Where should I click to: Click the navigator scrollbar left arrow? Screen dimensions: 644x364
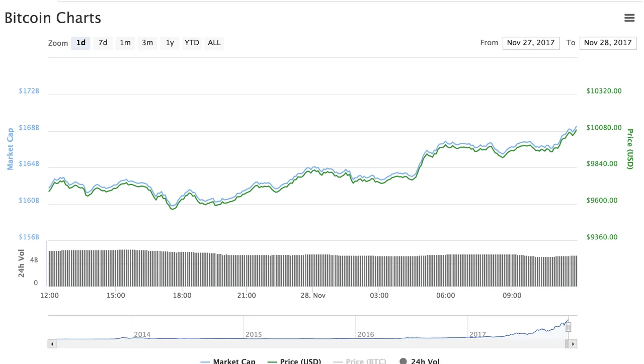coord(52,344)
